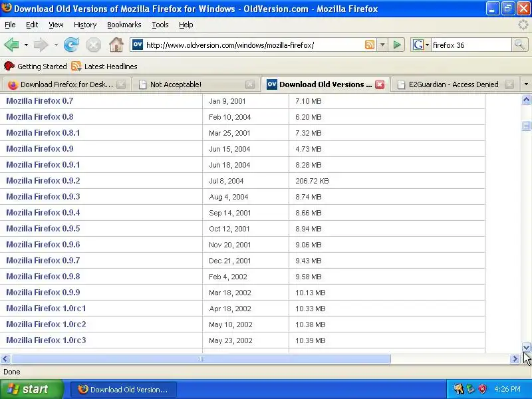Open the Mozilla Firefox 0.9.2 link
This screenshot has height=399, width=532.
(x=43, y=180)
